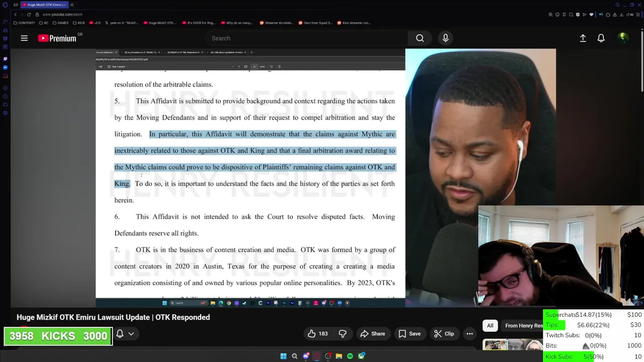Open the ad blocker shield icon
644x362 pixels.
click(x=578, y=15)
